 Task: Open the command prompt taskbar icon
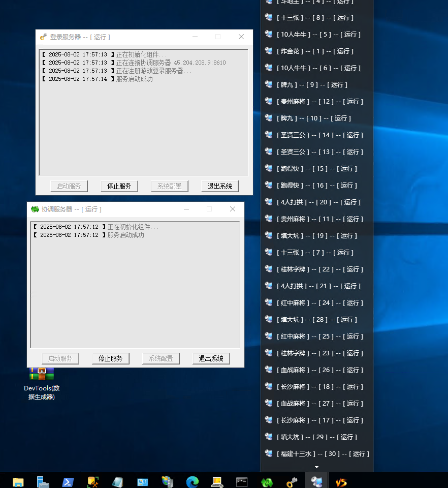pyautogui.click(x=242, y=482)
